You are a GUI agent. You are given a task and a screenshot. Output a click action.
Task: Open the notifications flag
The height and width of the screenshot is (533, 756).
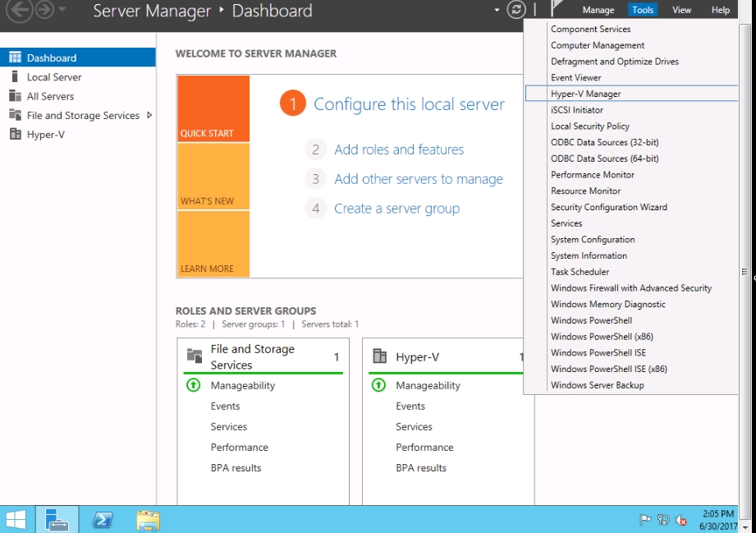point(557,10)
